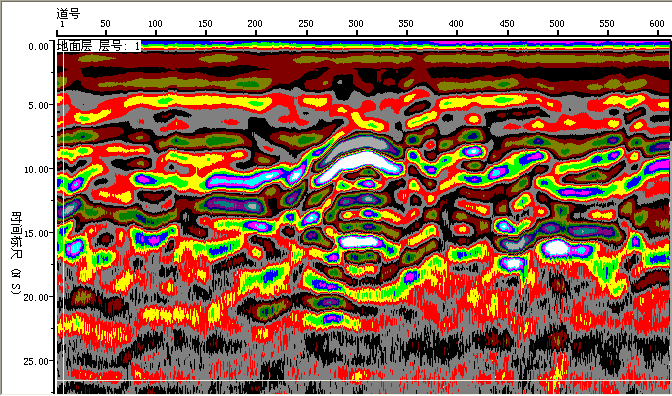This screenshot has width=672, height=396.
Task: Click the 地面层 层号: 1 layer label
Action: tap(99, 46)
